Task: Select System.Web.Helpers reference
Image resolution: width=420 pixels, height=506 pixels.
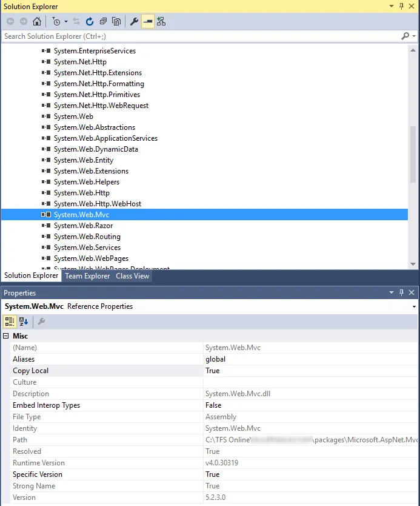Action: 87,182
